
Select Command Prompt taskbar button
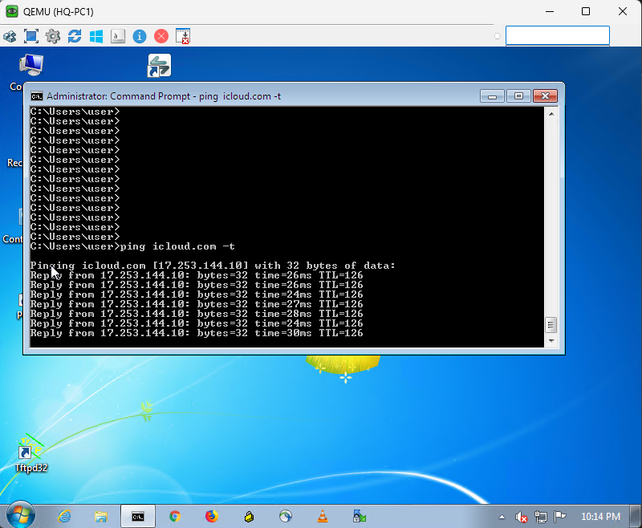coord(138,516)
